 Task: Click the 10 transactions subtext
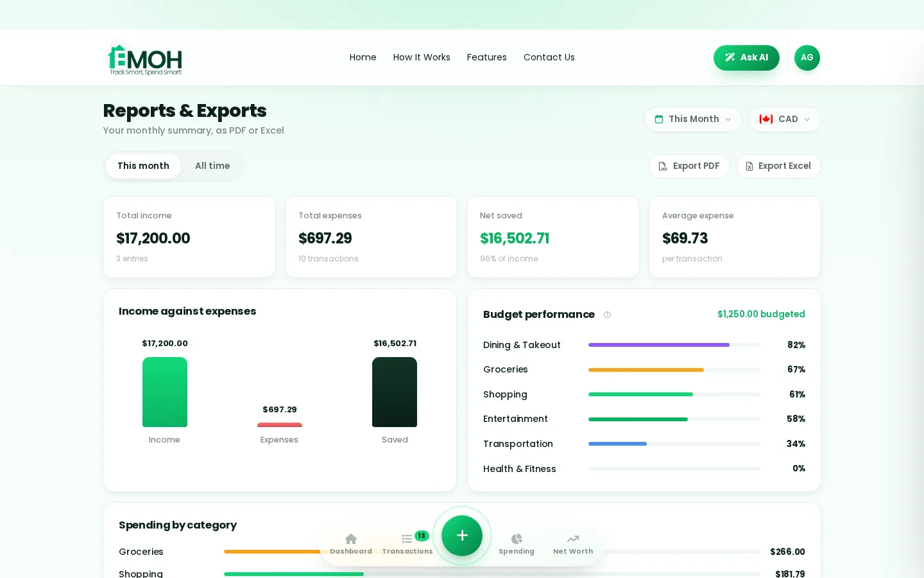pos(329,259)
